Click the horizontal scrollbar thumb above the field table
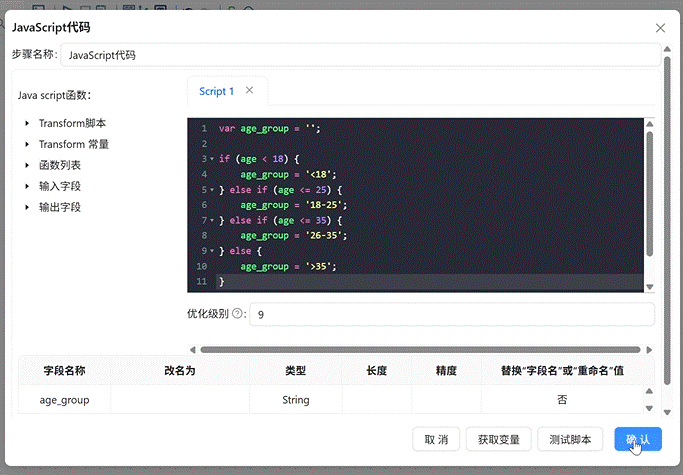The height and width of the screenshot is (475, 683). (x=420, y=349)
